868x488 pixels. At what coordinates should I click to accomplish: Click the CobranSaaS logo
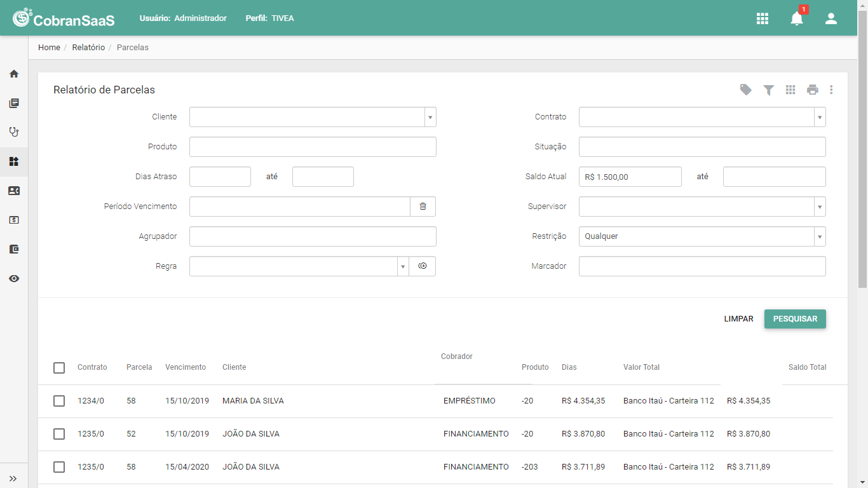[64, 18]
